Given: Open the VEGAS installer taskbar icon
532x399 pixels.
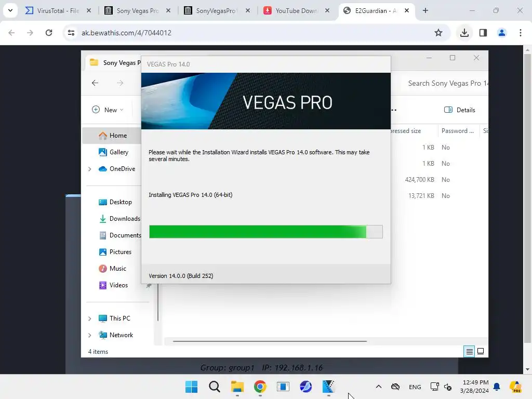Looking at the screenshot, I should click(x=328, y=387).
